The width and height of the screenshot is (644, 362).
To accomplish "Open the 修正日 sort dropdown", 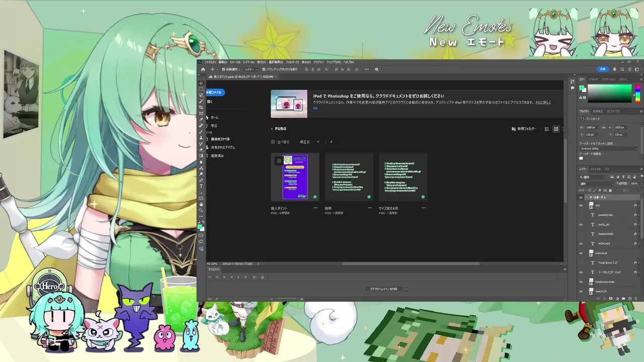I will coord(309,142).
